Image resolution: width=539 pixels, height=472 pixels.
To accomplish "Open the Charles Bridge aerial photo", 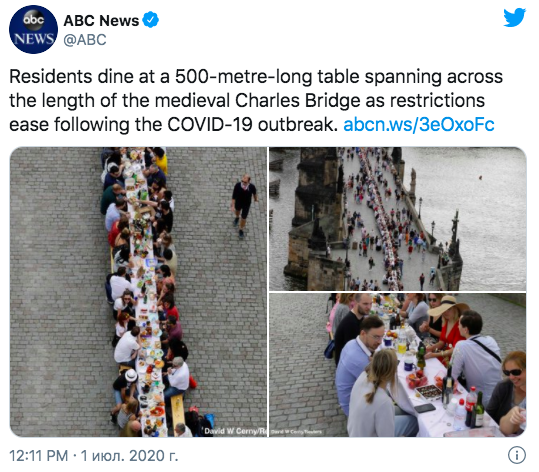I will tap(398, 219).
